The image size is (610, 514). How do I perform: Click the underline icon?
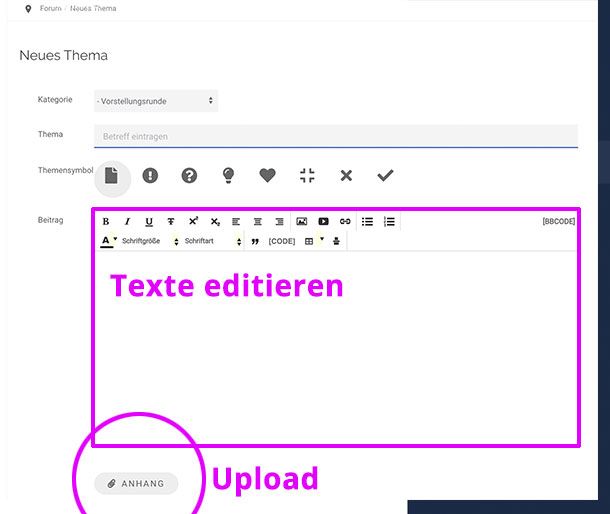pos(149,222)
